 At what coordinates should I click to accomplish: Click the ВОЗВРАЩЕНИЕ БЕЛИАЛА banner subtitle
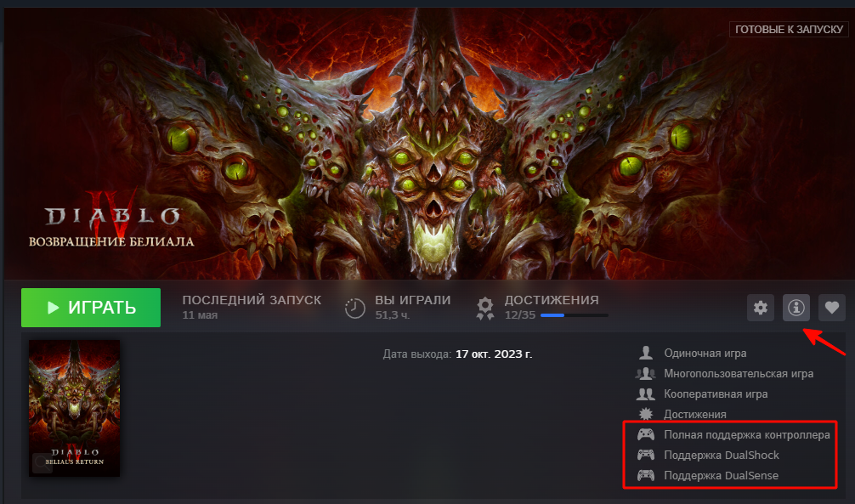point(111,241)
